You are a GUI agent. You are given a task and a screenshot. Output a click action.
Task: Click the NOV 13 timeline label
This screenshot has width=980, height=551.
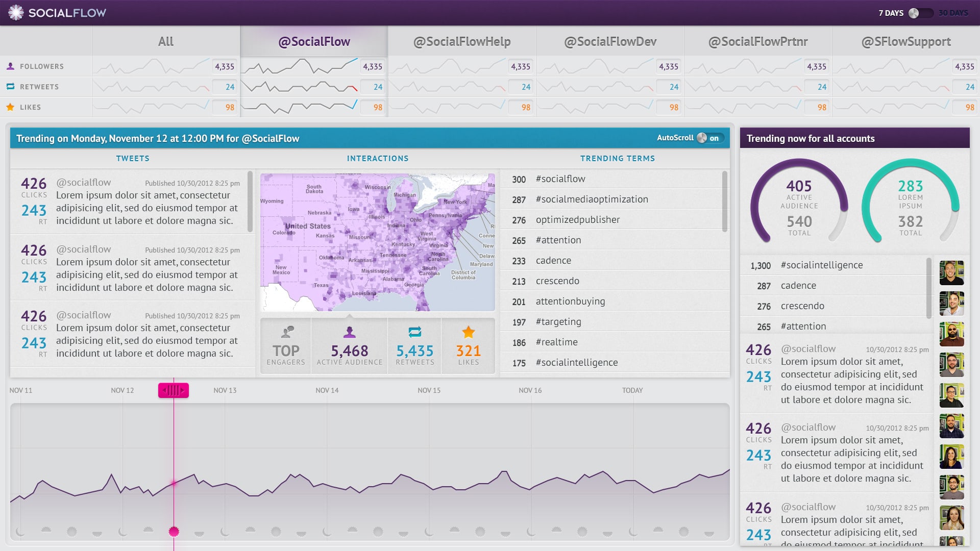coord(225,390)
